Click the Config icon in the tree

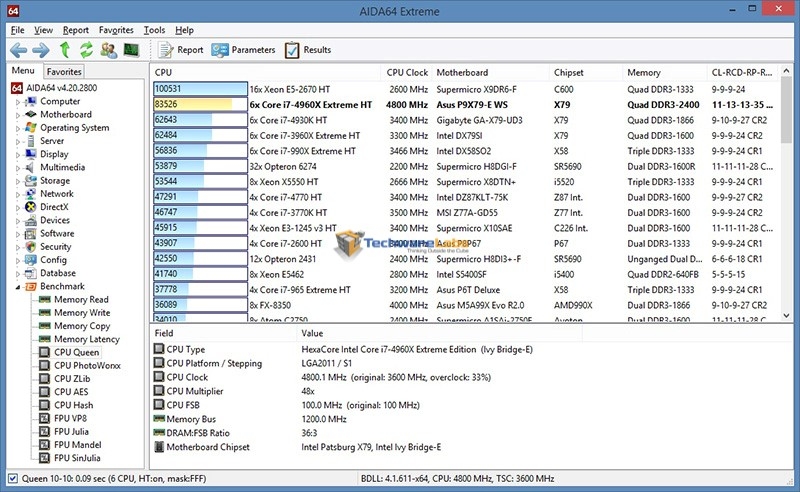pyautogui.click(x=31, y=260)
